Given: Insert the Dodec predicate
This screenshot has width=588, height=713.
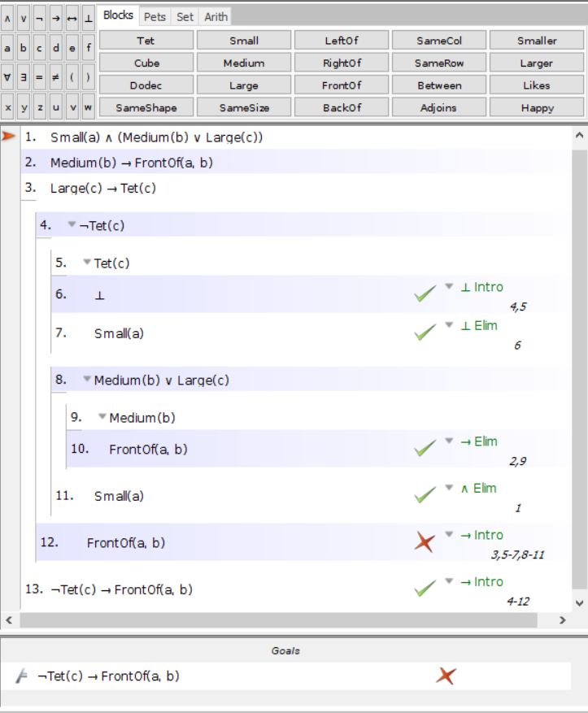Looking at the screenshot, I should (x=146, y=85).
